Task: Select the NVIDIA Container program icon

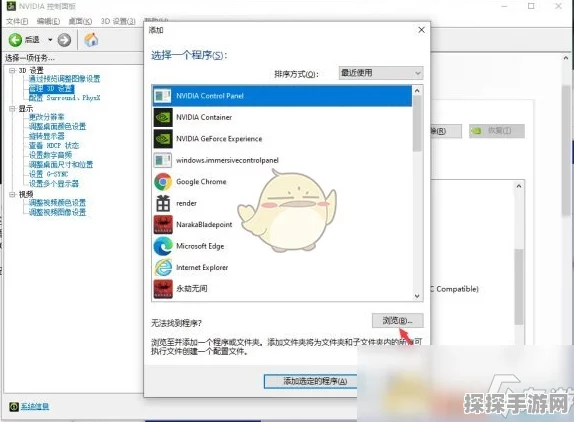Action: (x=163, y=117)
